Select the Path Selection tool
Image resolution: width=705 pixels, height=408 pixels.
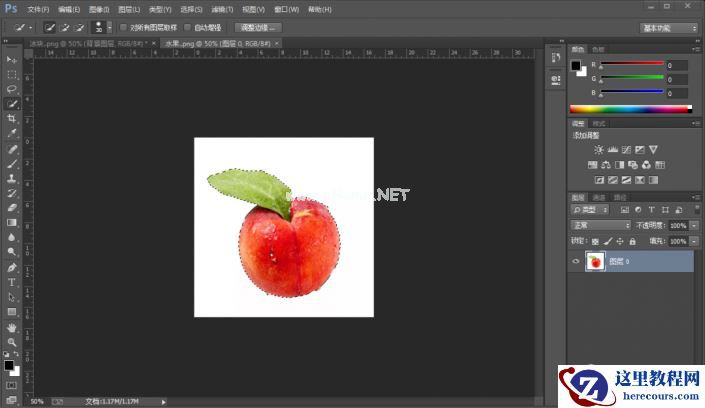[x=12, y=297]
